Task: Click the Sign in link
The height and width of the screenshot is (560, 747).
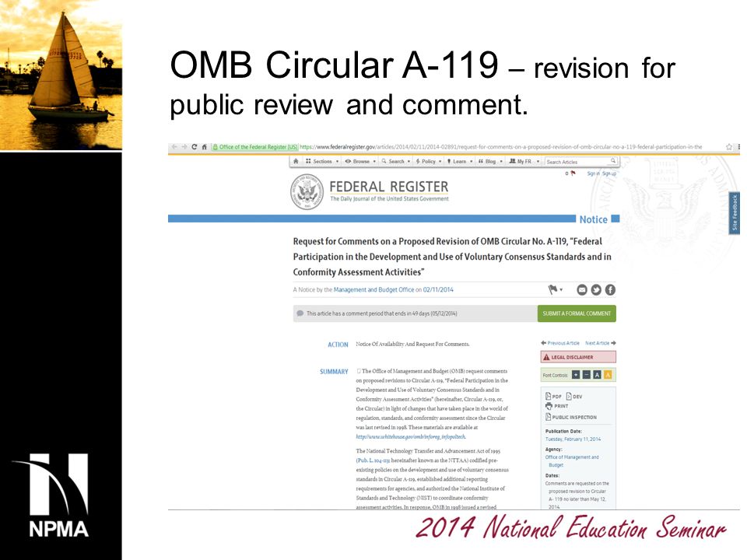Action: [x=593, y=173]
